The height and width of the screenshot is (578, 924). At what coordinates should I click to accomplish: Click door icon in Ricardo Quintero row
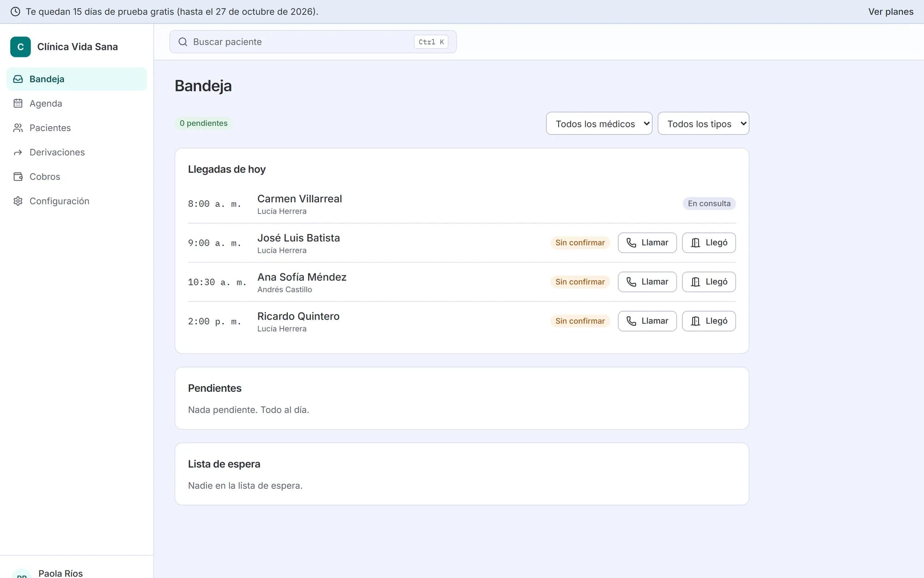[x=695, y=321]
